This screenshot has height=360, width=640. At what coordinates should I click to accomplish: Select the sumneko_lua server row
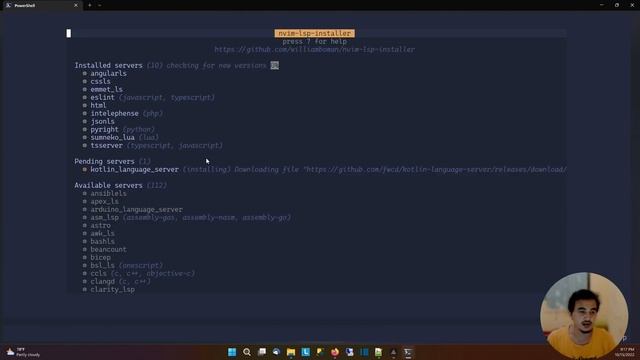pyautogui.click(x=120, y=137)
